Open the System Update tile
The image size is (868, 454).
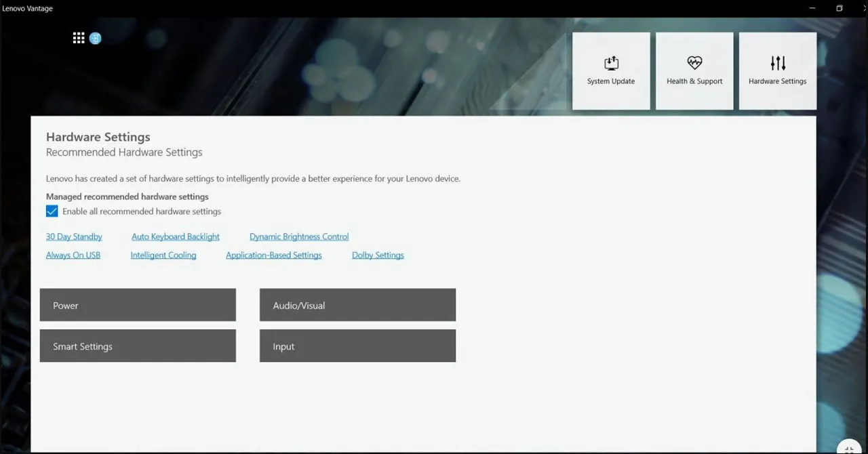pos(611,71)
